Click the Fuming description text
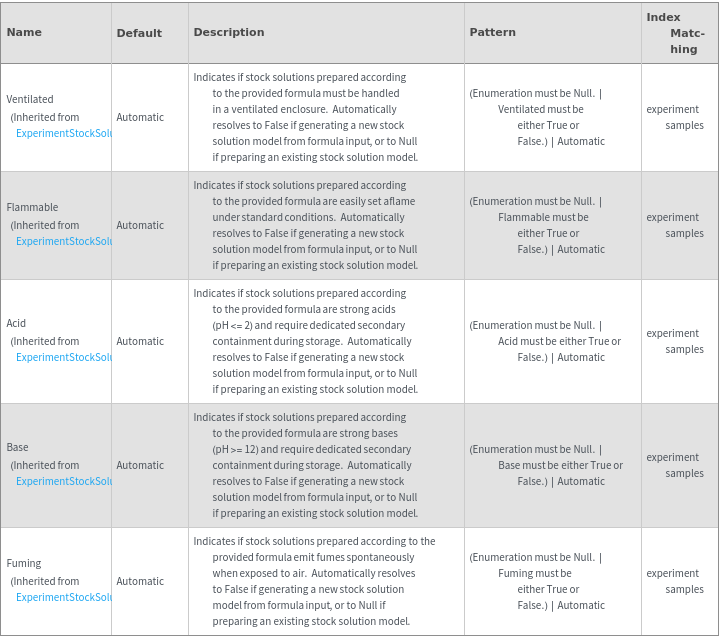The width and height of the screenshot is (719, 637). click(314, 581)
